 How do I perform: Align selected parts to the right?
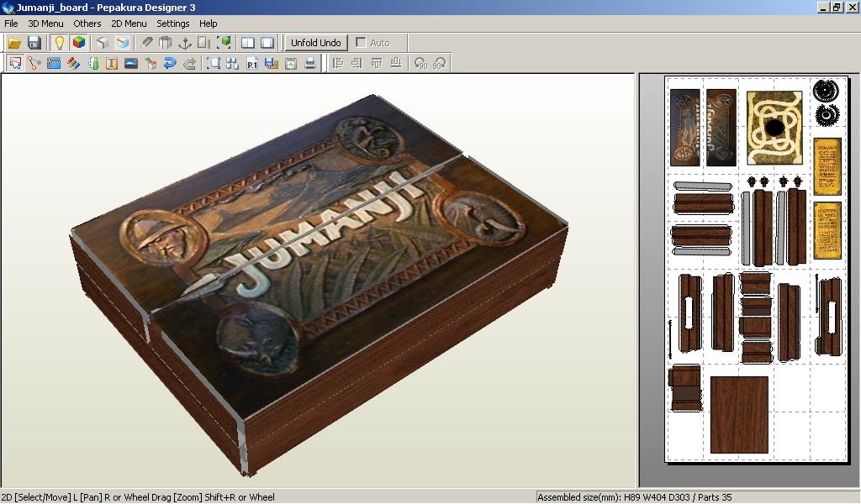tap(357, 64)
